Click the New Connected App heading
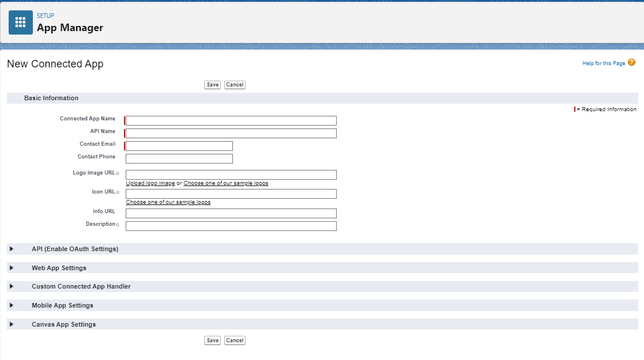Screen dimensions: 644x360 click(x=55, y=64)
